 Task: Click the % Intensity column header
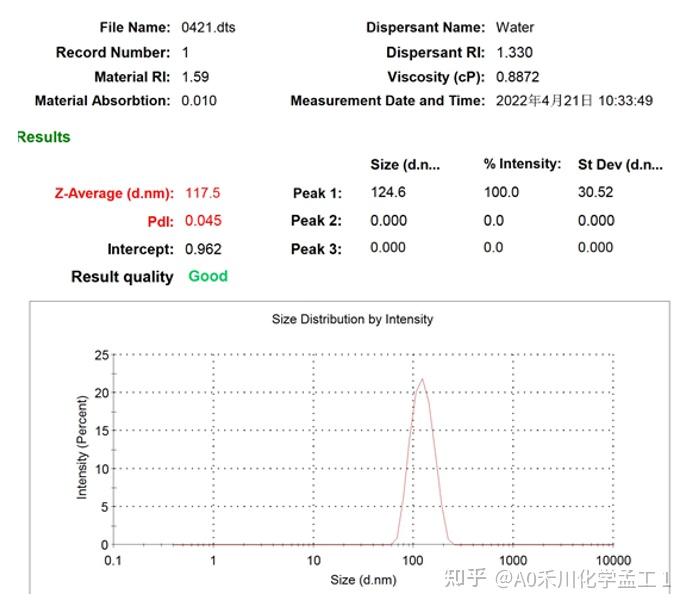(522, 164)
